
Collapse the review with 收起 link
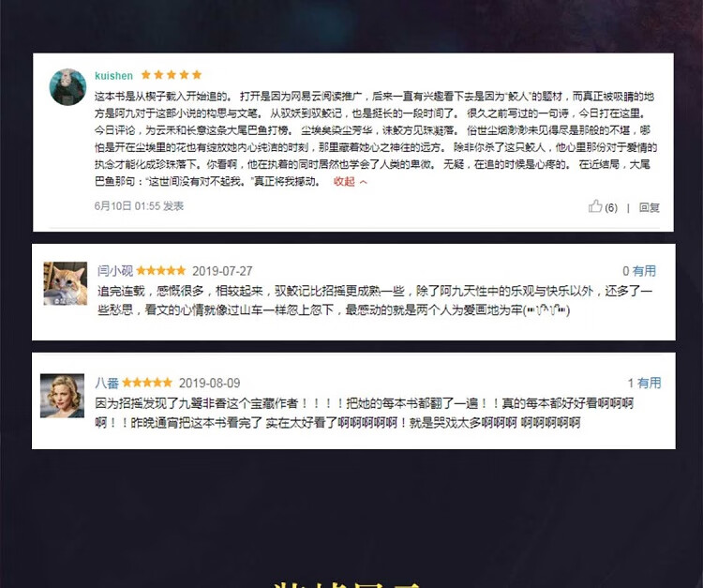(x=344, y=182)
